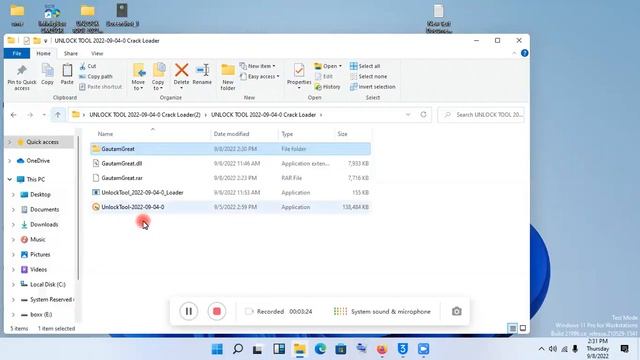The image size is (640, 360).
Task: Pause the screen recording
Action: (x=189, y=311)
